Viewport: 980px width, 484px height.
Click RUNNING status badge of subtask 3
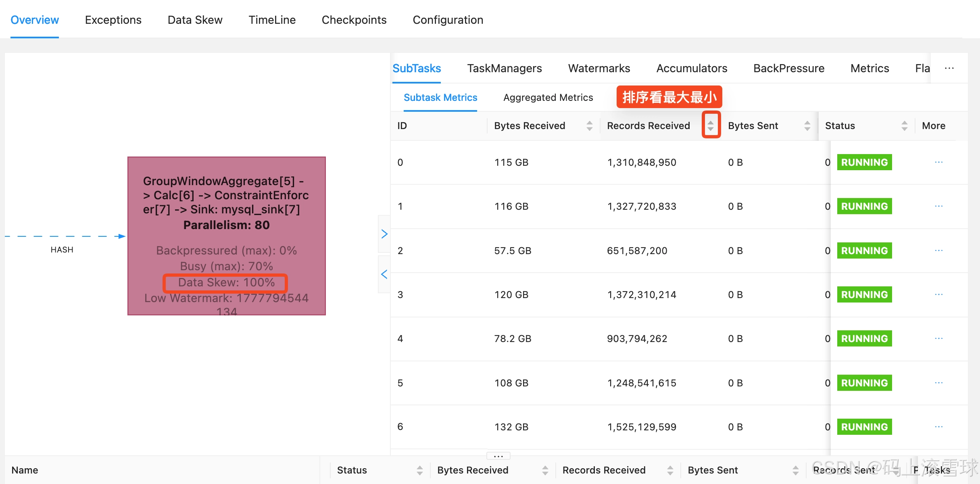pos(865,294)
